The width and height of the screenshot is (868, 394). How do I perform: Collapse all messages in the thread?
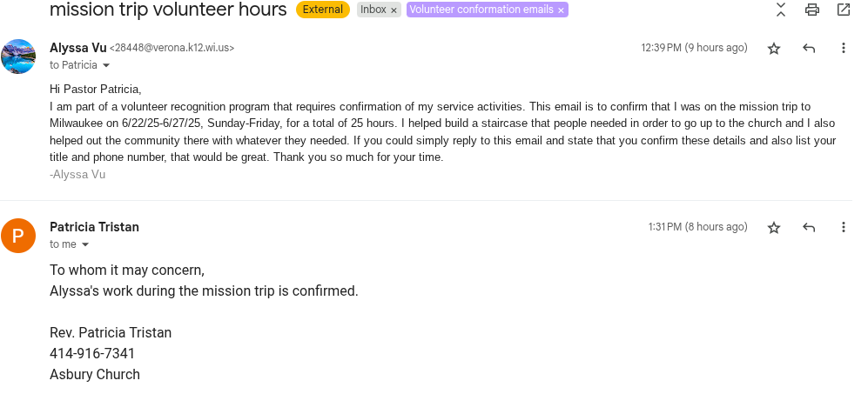point(781,10)
